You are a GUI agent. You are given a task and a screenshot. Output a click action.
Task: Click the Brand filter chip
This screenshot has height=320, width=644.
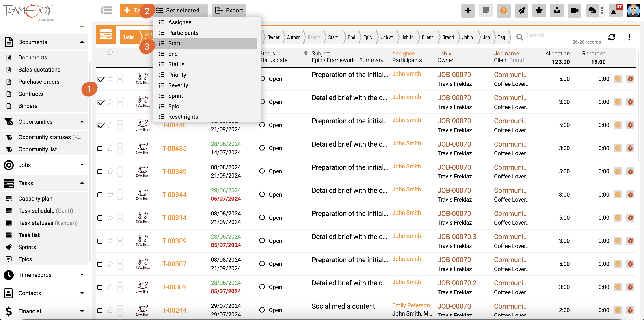pos(448,37)
